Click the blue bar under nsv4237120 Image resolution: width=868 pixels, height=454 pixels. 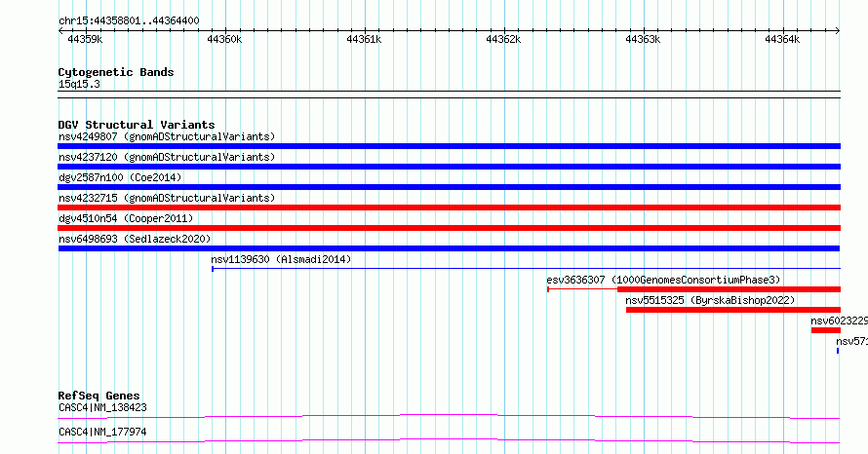coord(449,167)
